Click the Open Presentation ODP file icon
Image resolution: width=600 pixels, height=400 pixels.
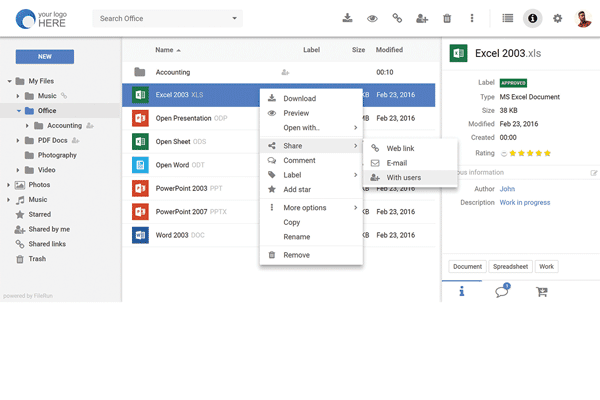point(140,118)
